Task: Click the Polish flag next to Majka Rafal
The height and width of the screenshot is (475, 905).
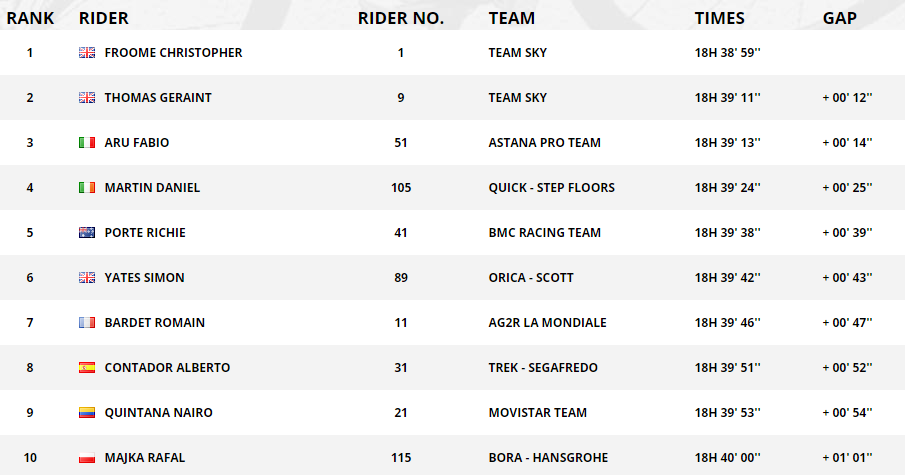Action: click(x=87, y=458)
